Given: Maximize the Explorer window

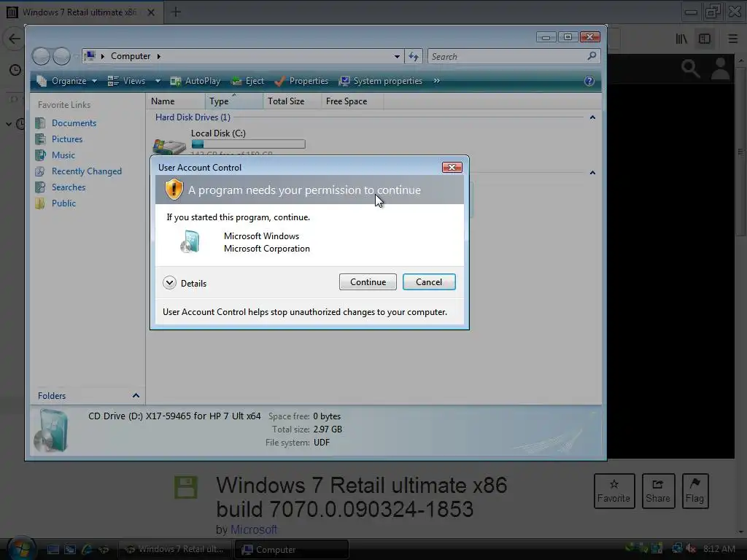Looking at the screenshot, I should pyautogui.click(x=568, y=37).
